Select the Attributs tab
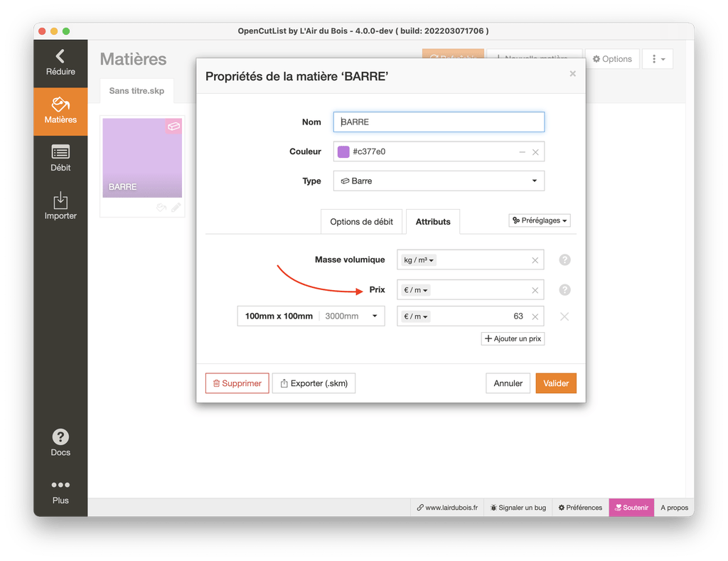 click(x=433, y=222)
